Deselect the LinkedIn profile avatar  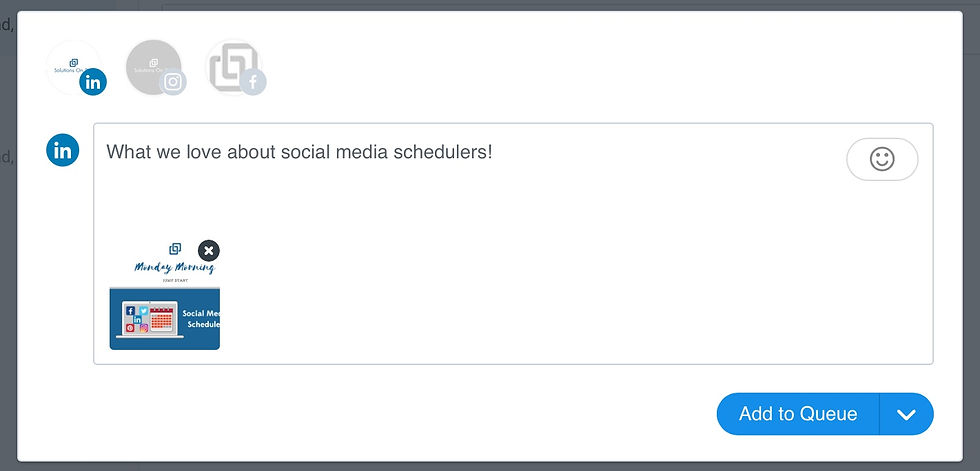click(72, 66)
